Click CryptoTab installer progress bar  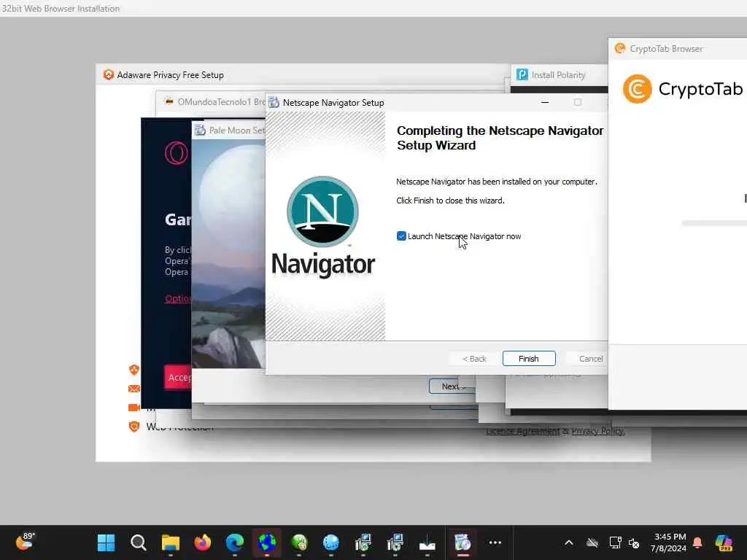(x=713, y=223)
